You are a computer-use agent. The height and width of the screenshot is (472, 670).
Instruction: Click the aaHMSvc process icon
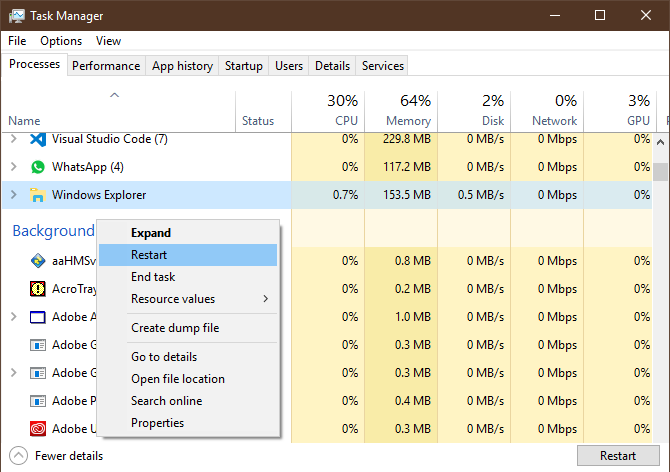[38, 261]
